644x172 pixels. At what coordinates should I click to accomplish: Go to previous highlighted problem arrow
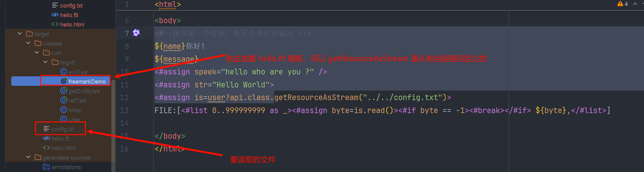(635, 4)
